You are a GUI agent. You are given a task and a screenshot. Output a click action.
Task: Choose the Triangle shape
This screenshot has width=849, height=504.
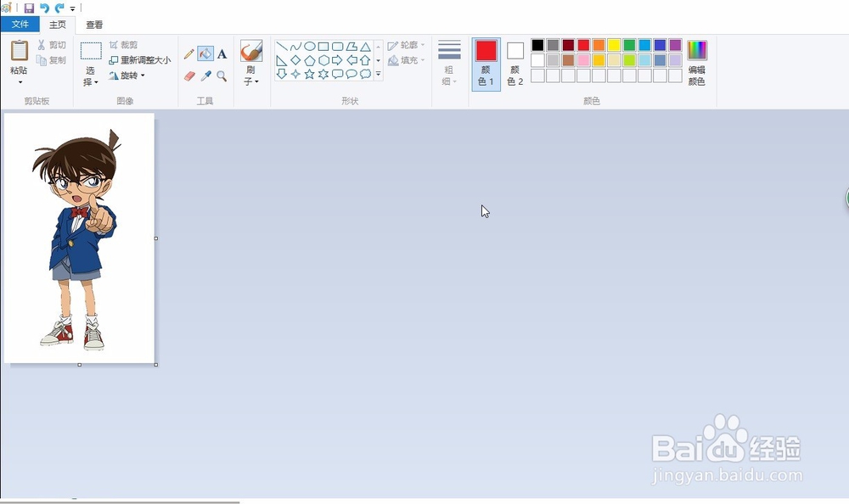pyautogui.click(x=366, y=47)
